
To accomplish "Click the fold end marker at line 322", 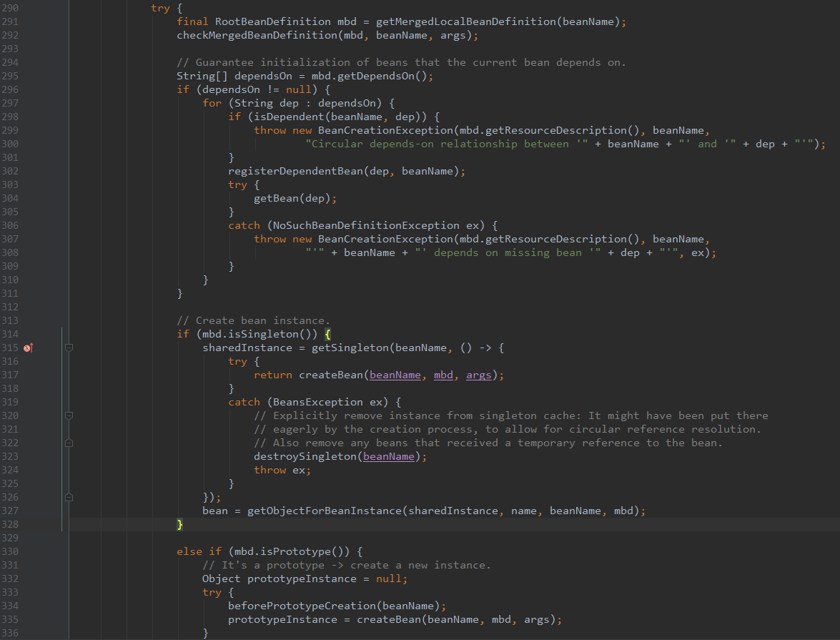I will pyautogui.click(x=69, y=443).
